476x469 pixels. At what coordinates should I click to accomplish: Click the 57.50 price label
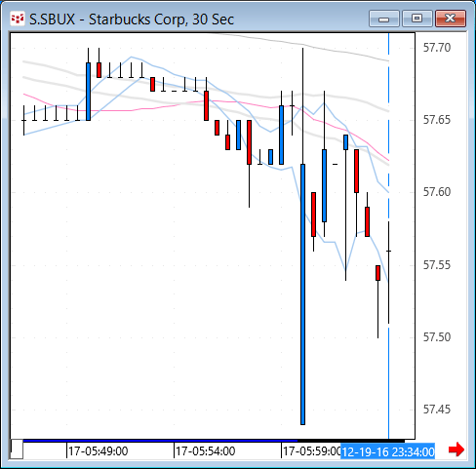pyautogui.click(x=437, y=337)
